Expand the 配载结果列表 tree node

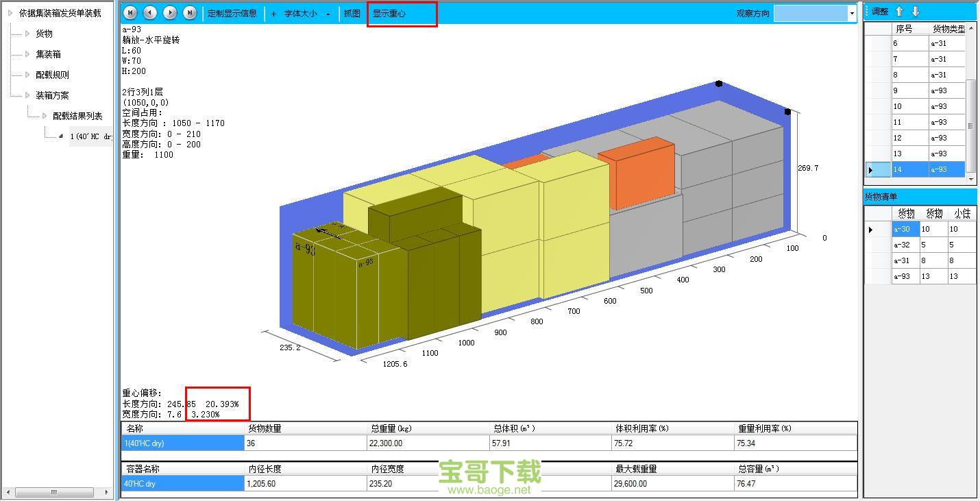(x=45, y=116)
